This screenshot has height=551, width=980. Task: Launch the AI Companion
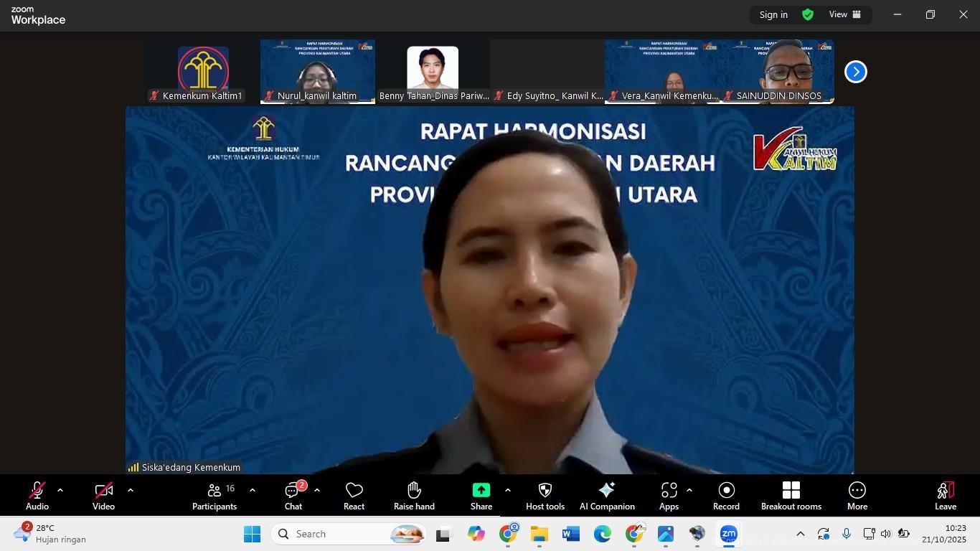(x=606, y=496)
